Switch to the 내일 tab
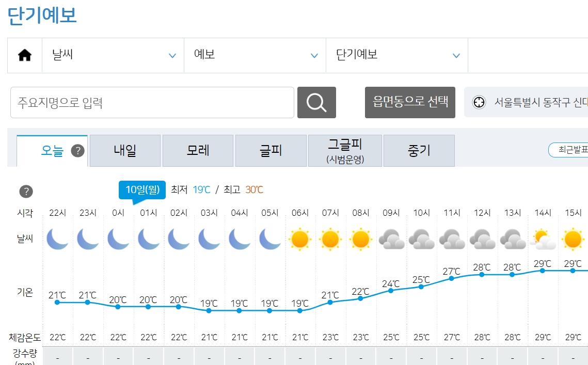The width and height of the screenshot is (588, 365). coord(125,151)
